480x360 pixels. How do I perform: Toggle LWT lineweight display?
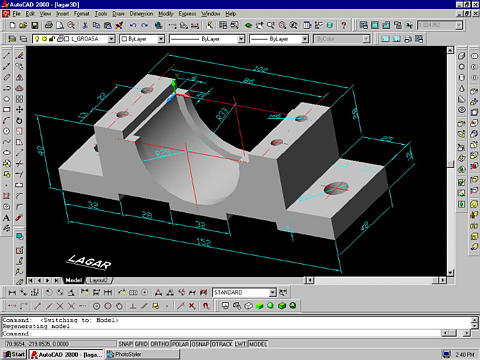(x=240, y=344)
